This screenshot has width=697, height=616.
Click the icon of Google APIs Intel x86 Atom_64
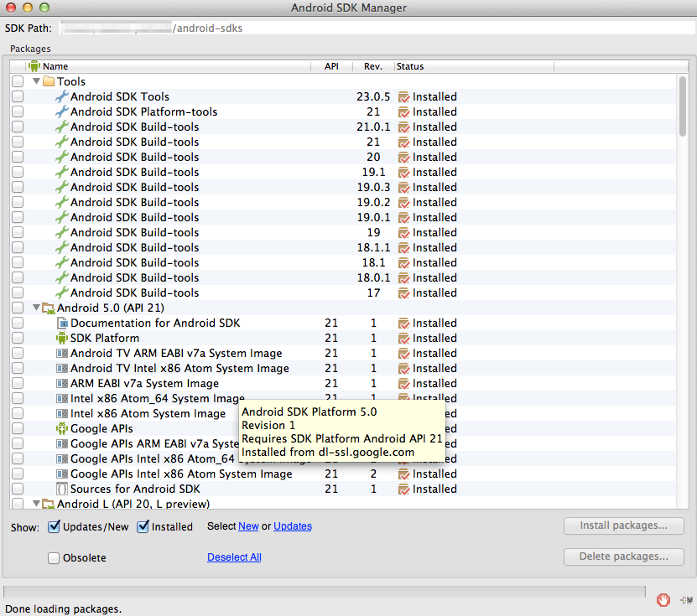[62, 458]
